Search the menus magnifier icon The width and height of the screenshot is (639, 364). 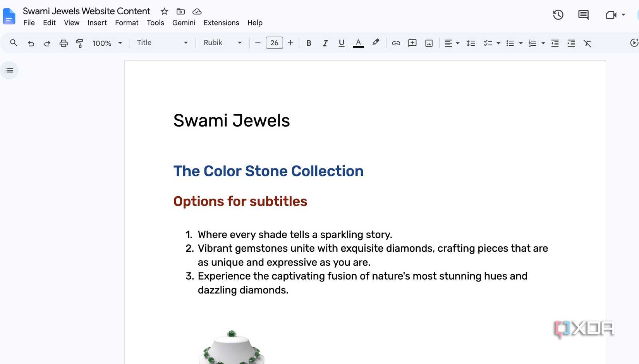pos(14,43)
